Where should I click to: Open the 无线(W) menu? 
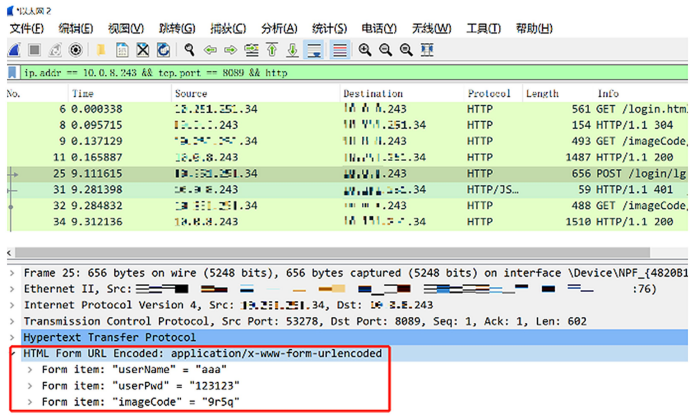click(x=431, y=29)
